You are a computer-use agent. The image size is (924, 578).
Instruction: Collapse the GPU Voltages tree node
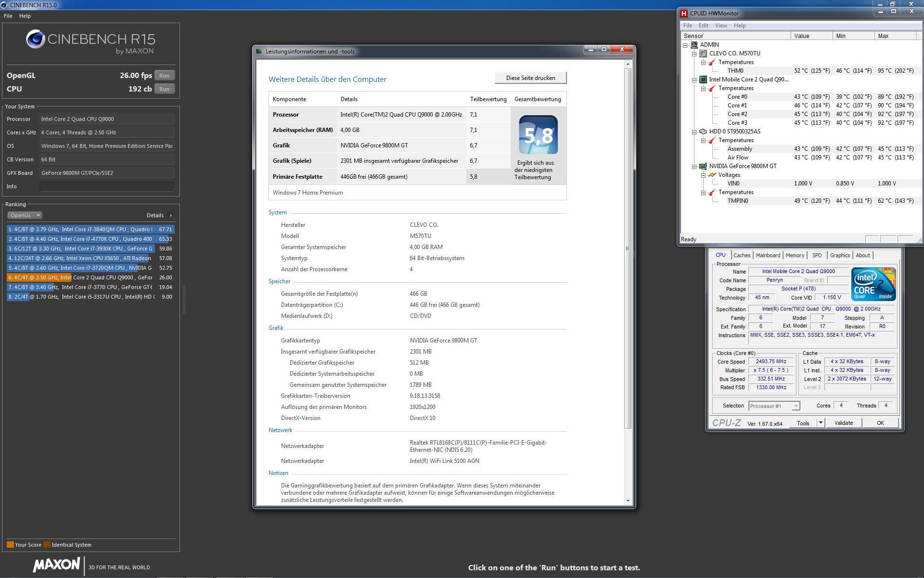tap(703, 175)
